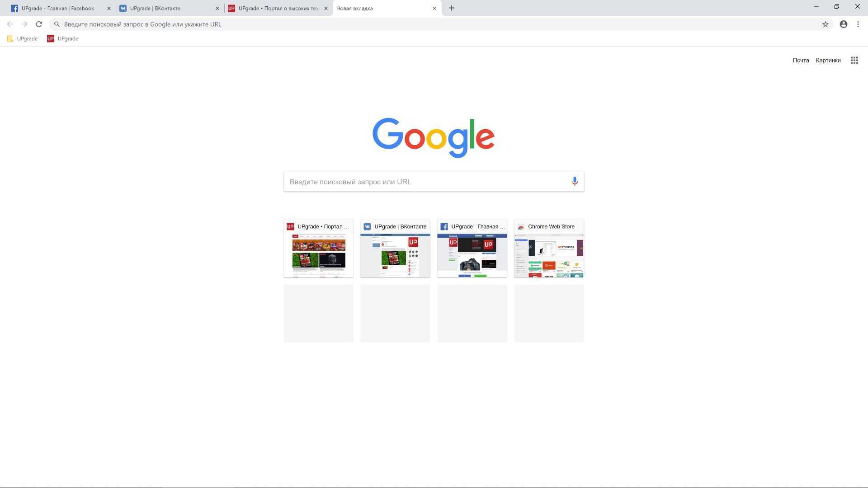Click the UPgrade VKontakte thumbnail shortcut
The height and width of the screenshot is (488, 868).
(395, 248)
